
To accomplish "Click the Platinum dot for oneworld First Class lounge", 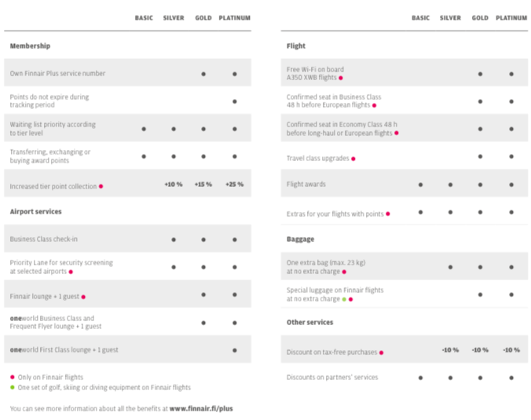I will tap(234, 350).
